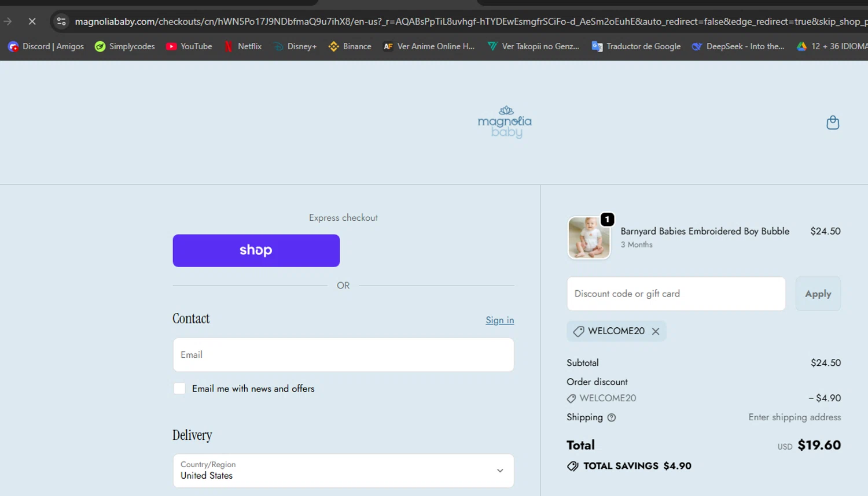Click the browser address bar URL
The width and height of the screenshot is (868, 496).
click(470, 21)
